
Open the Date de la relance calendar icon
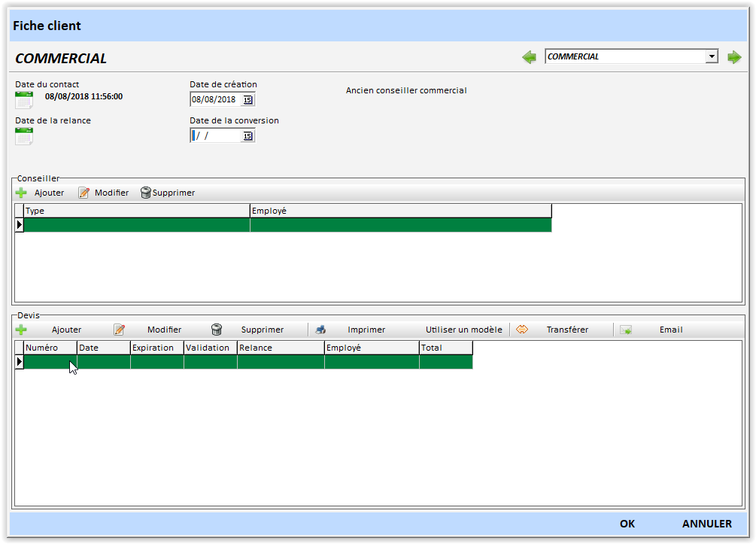point(24,135)
